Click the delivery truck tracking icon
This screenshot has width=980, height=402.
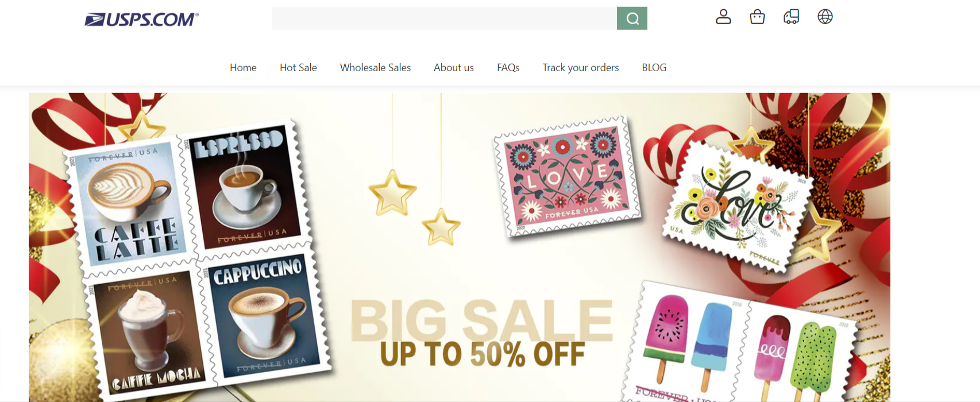pos(791,17)
